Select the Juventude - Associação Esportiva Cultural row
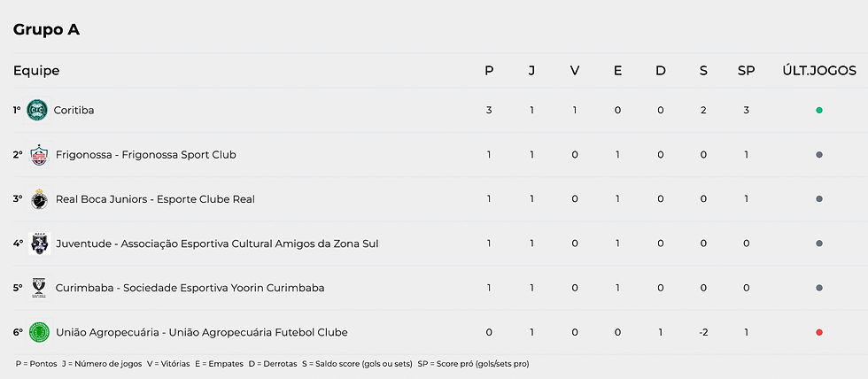868x379 pixels. pos(434,244)
